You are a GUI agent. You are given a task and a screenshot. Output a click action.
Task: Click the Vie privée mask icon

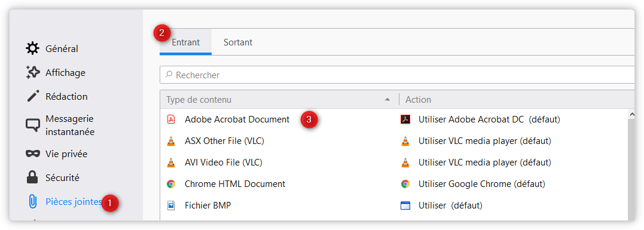33,154
